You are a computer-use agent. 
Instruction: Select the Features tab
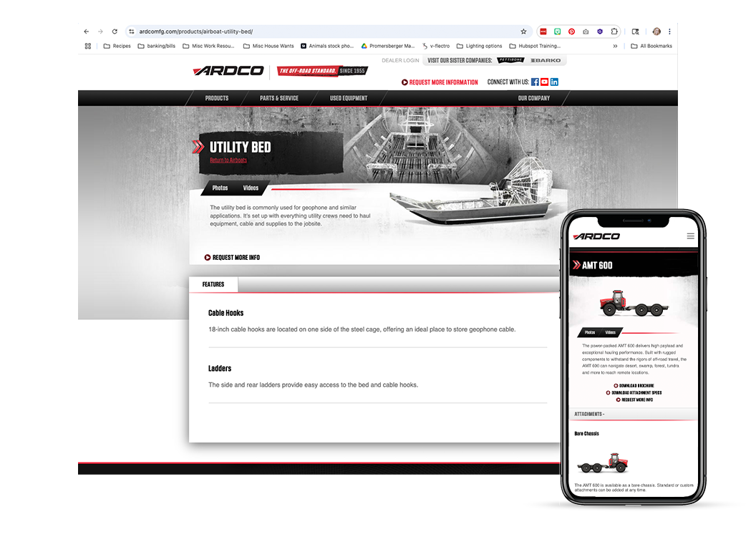(x=213, y=284)
